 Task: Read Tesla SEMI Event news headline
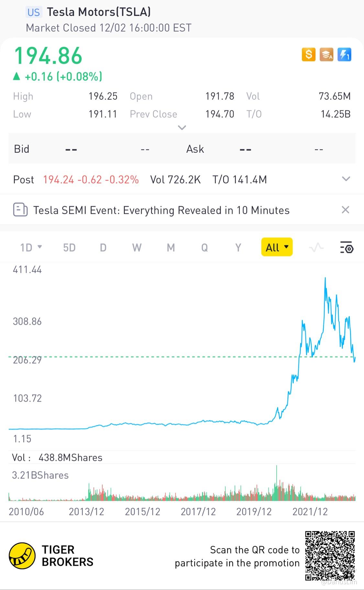[161, 210]
